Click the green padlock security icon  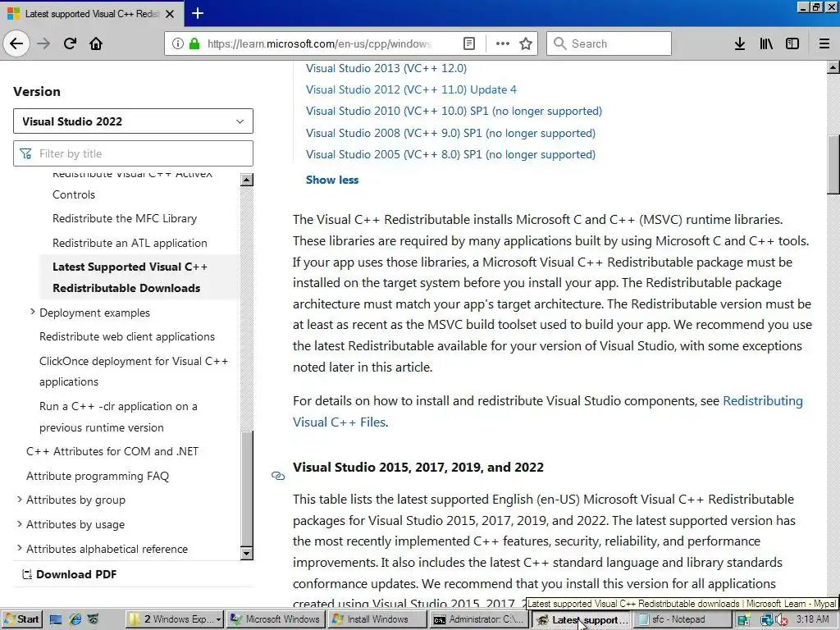click(x=194, y=43)
